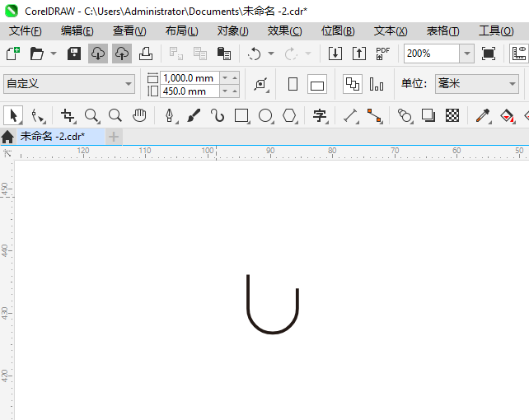Click the page width up stepper arrow
Image resolution: width=529 pixels, height=420 pixels.
pos(235,78)
